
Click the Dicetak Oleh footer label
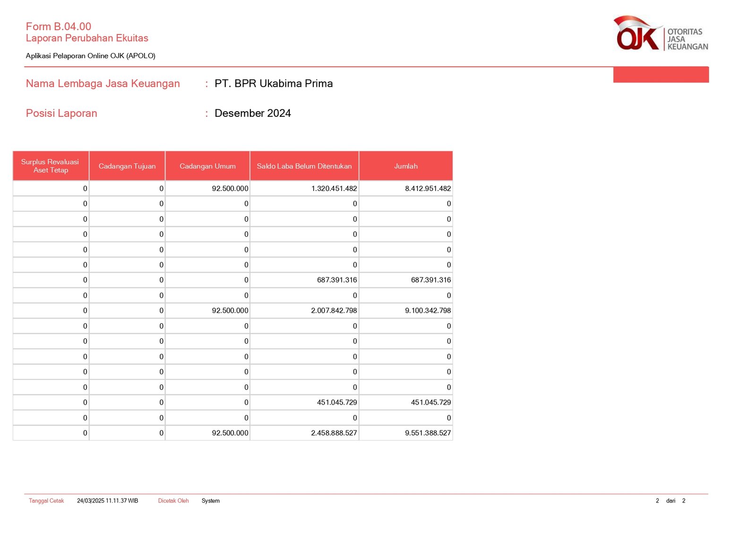coord(173,501)
